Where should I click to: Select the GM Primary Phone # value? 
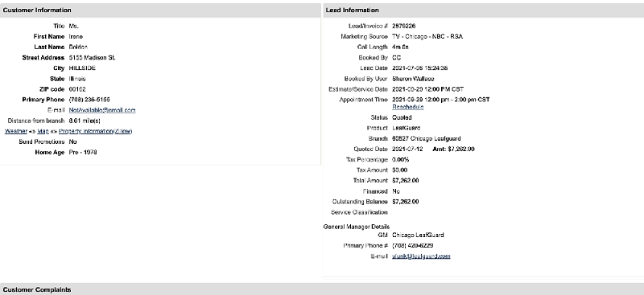click(413, 246)
